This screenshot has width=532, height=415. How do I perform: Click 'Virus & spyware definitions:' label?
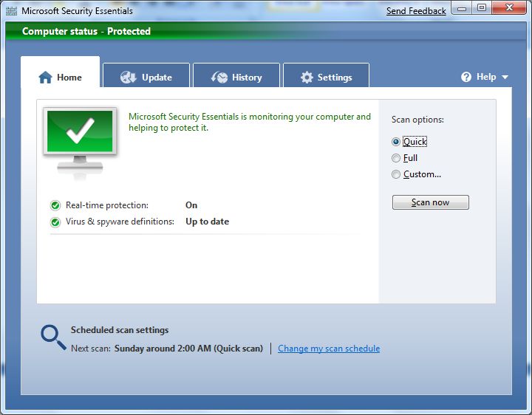(x=120, y=222)
